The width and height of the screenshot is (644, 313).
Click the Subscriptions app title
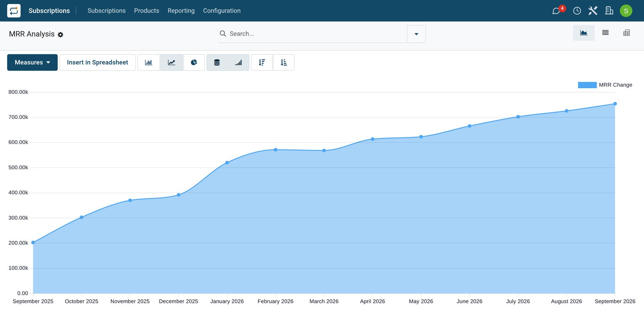[49, 11]
